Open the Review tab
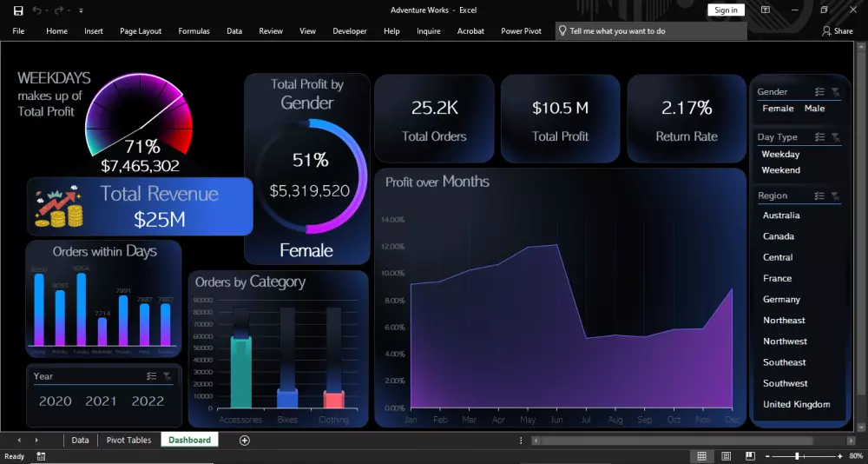This screenshot has height=464, width=868. pyautogui.click(x=271, y=31)
